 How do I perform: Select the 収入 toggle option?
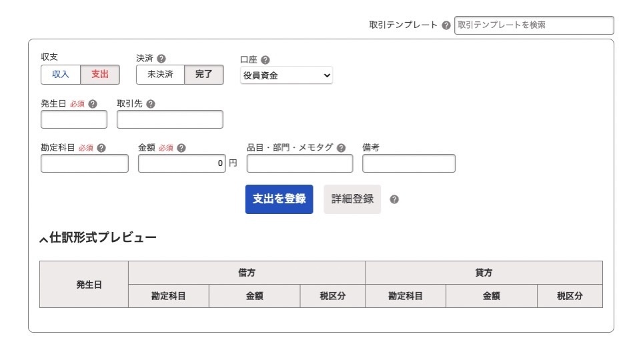(x=60, y=75)
